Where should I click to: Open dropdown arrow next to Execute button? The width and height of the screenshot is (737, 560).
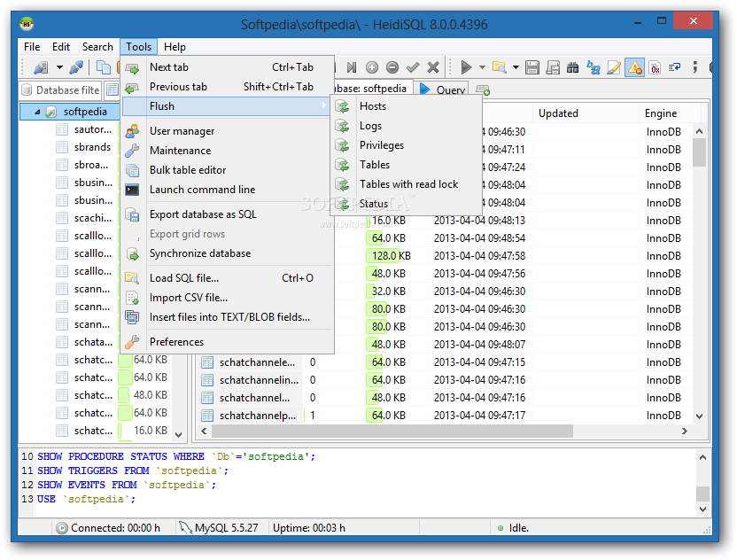click(482, 67)
